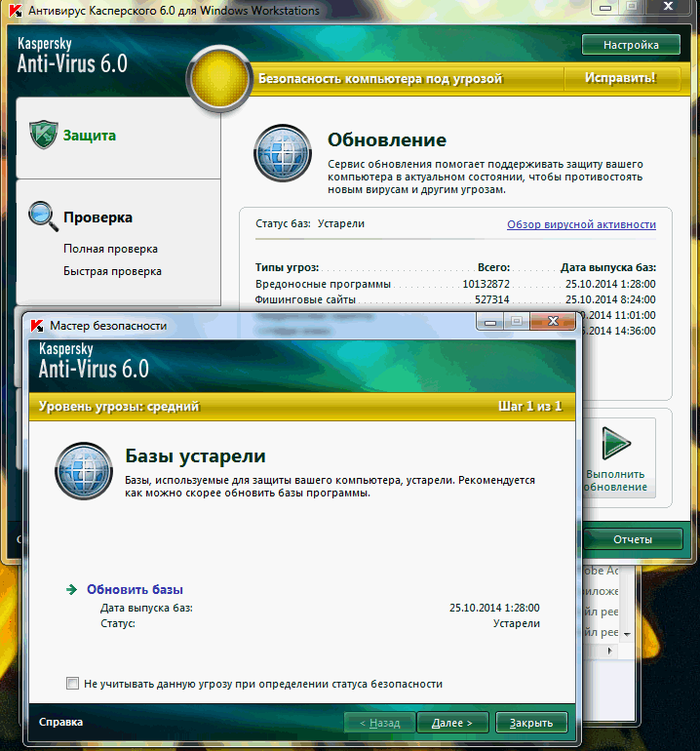Viewport: 700px width, 751px height.
Task: Click the globe icon beside Обновление heading
Action: click(x=283, y=153)
